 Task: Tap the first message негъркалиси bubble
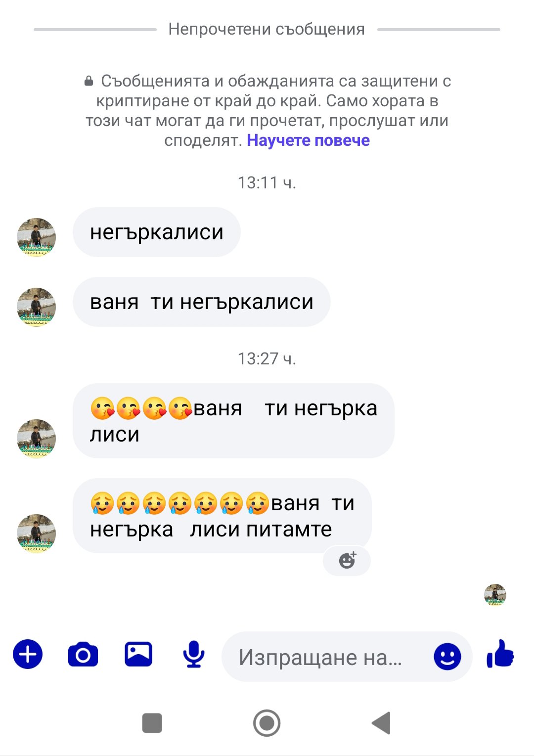point(157,232)
